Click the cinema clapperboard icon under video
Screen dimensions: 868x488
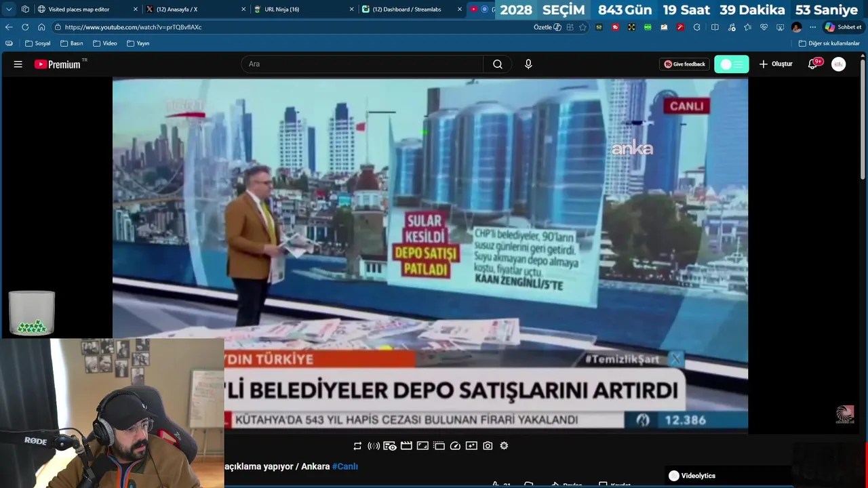(406, 446)
